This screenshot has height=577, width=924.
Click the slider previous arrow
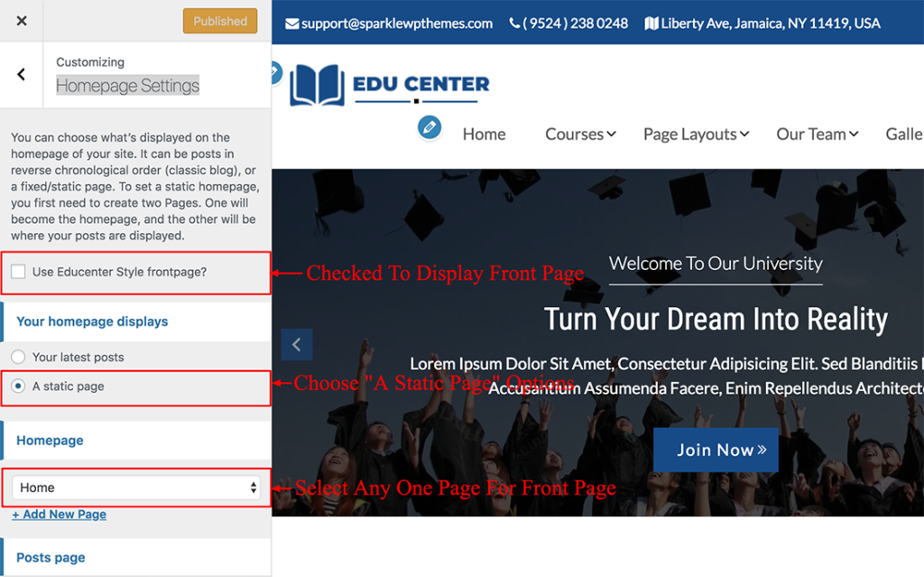296,344
